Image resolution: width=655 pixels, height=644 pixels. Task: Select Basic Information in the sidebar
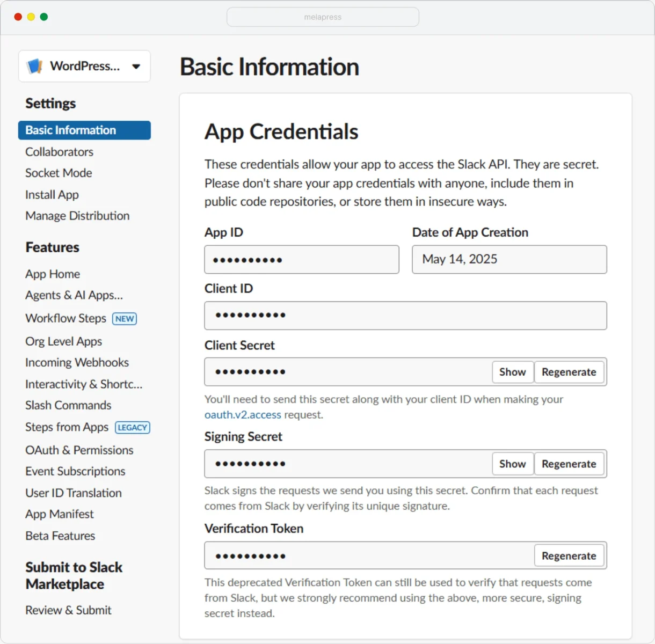click(x=84, y=130)
